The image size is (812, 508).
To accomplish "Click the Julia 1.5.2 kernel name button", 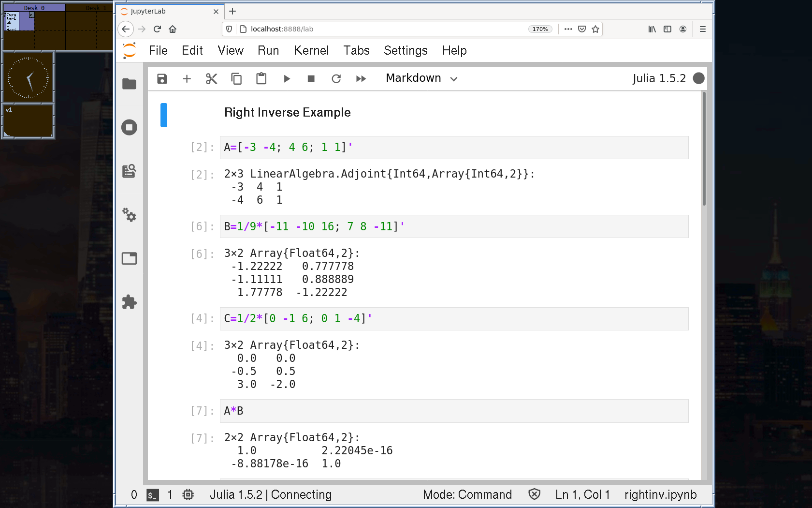I will click(x=659, y=78).
